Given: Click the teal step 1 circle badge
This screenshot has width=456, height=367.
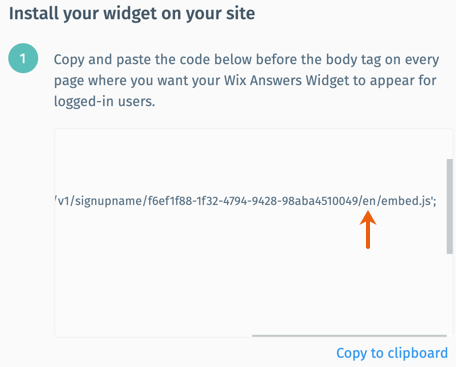Looking at the screenshot, I should click(23, 58).
